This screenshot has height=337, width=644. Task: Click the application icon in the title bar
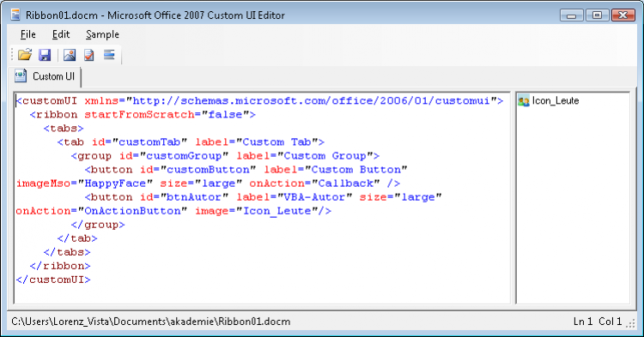tap(15, 15)
